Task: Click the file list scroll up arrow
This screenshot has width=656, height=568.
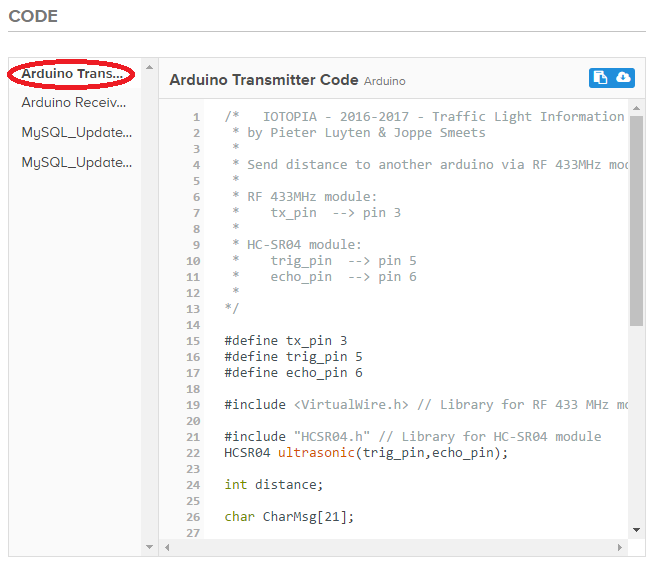Action: point(150,67)
